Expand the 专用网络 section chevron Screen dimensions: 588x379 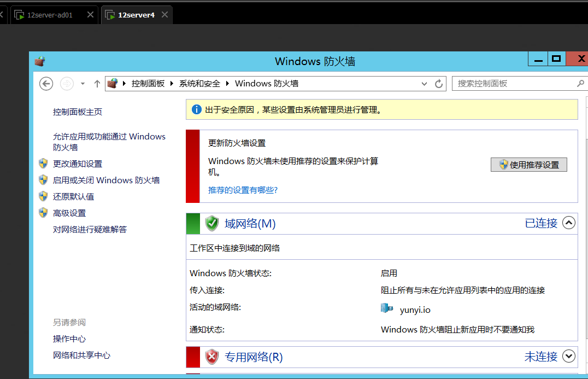click(x=569, y=357)
